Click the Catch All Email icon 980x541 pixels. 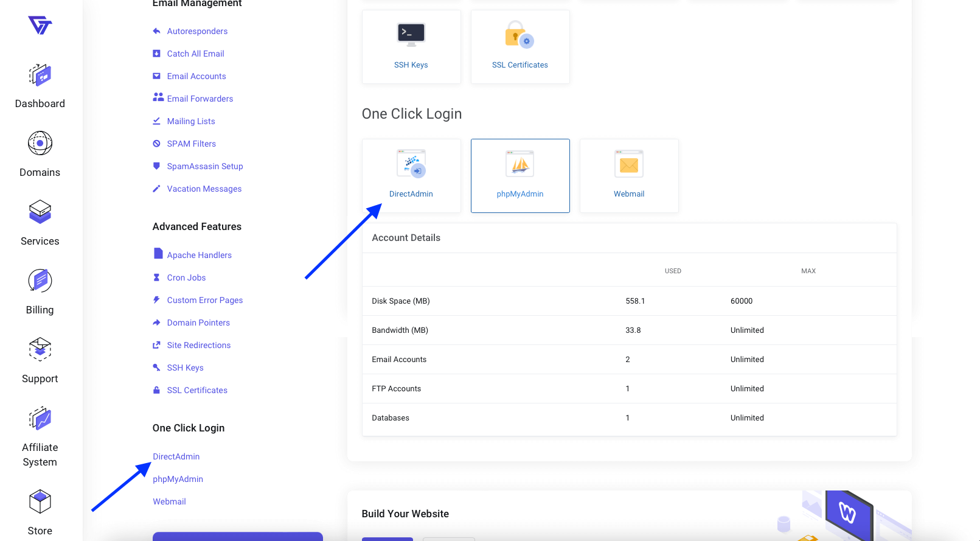coord(156,54)
